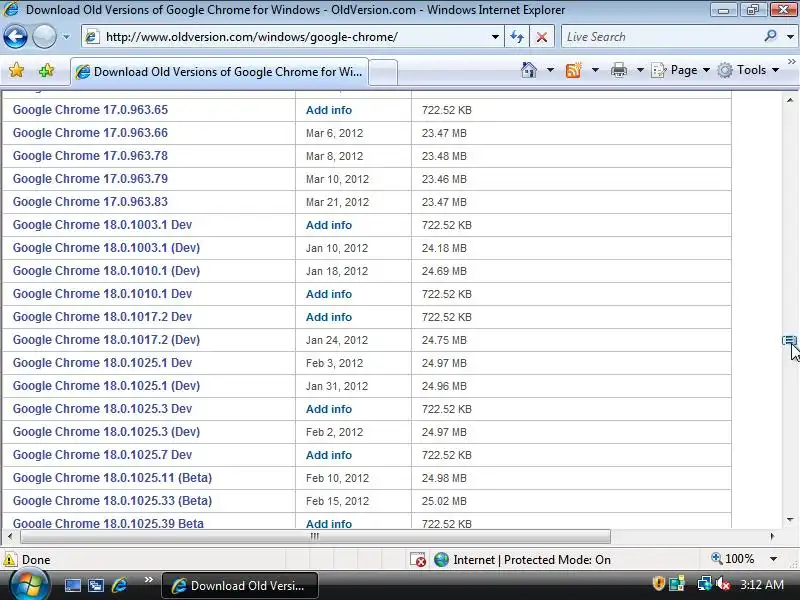Click the horizontal scrollbar left arrow
This screenshot has width=800, height=600.
coord(10,536)
